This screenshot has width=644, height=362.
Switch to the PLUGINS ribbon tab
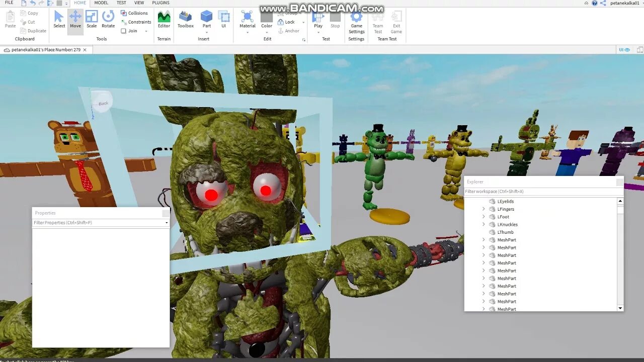pos(161,3)
